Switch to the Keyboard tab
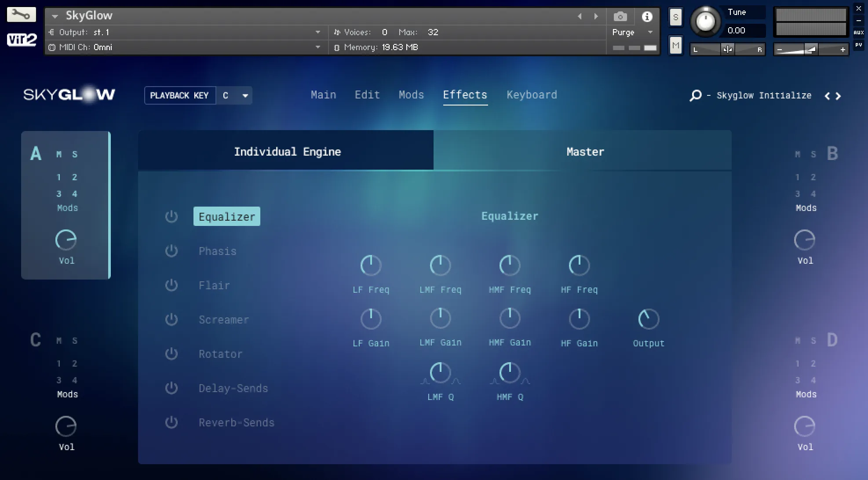 coord(532,95)
